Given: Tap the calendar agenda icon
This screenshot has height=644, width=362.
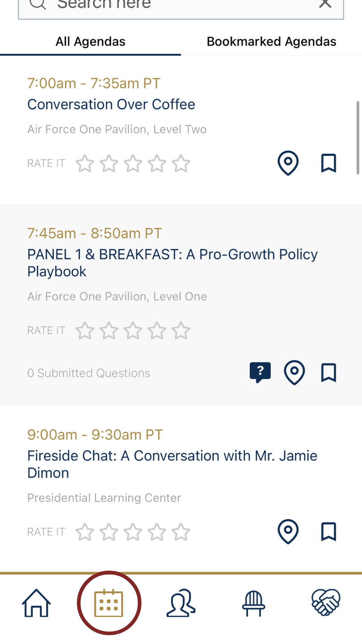Looking at the screenshot, I should (x=109, y=603).
